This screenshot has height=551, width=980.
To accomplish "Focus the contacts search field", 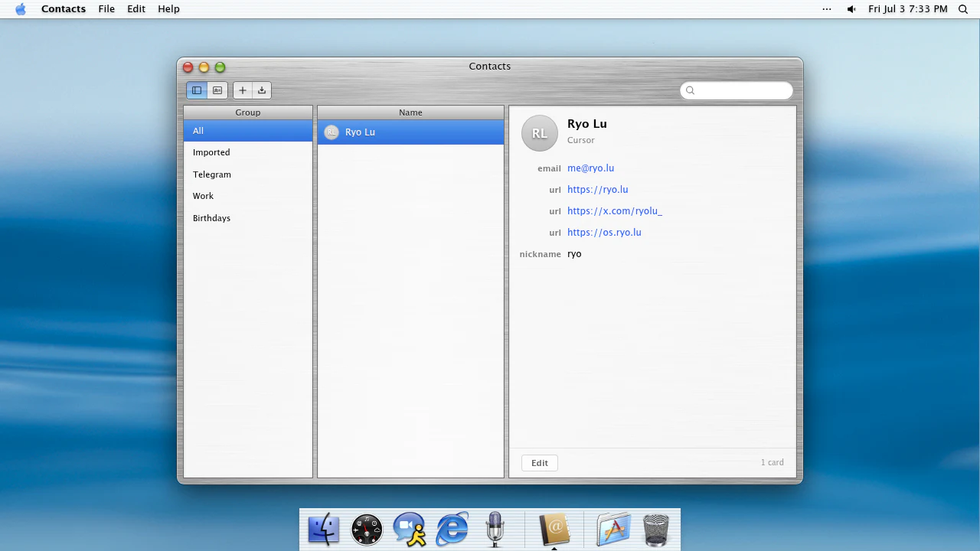I will coord(737,90).
